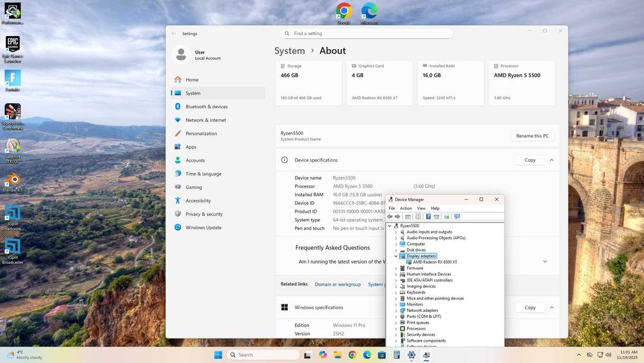Collapse the Device specifications section
Viewport: 644px width, 363px height.
point(552,160)
